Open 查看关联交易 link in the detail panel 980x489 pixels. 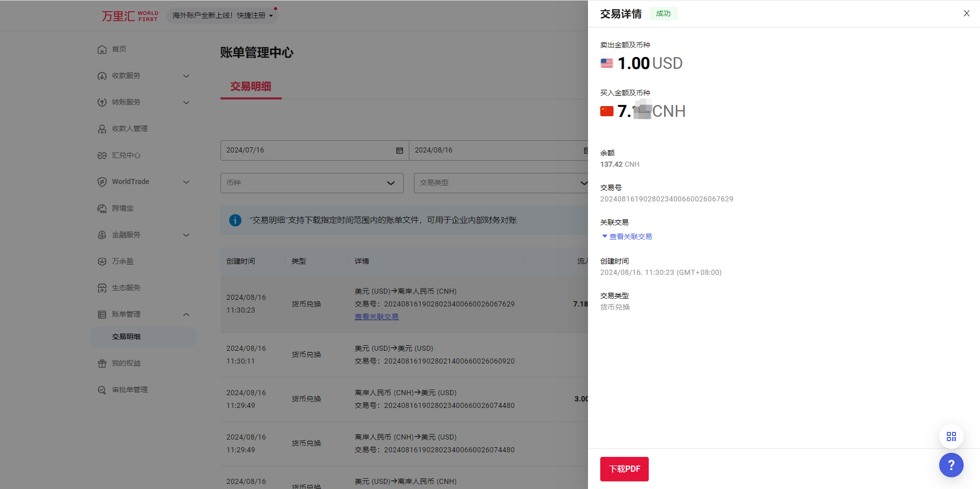(x=630, y=236)
